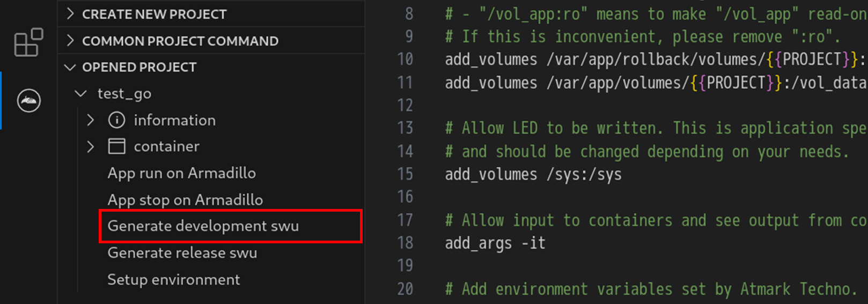Click the information circle icon

coord(116,120)
